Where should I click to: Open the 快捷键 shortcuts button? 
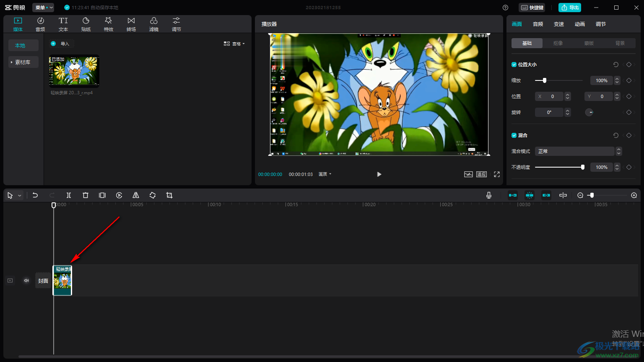click(x=532, y=8)
